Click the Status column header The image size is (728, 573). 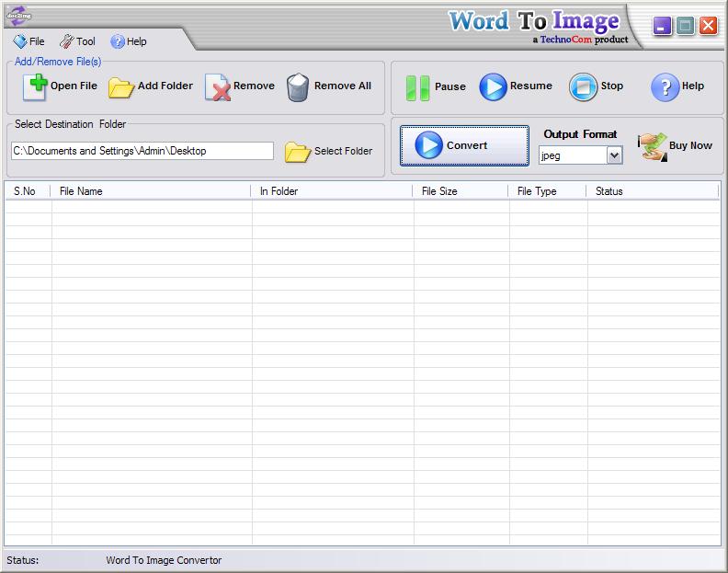point(653,191)
